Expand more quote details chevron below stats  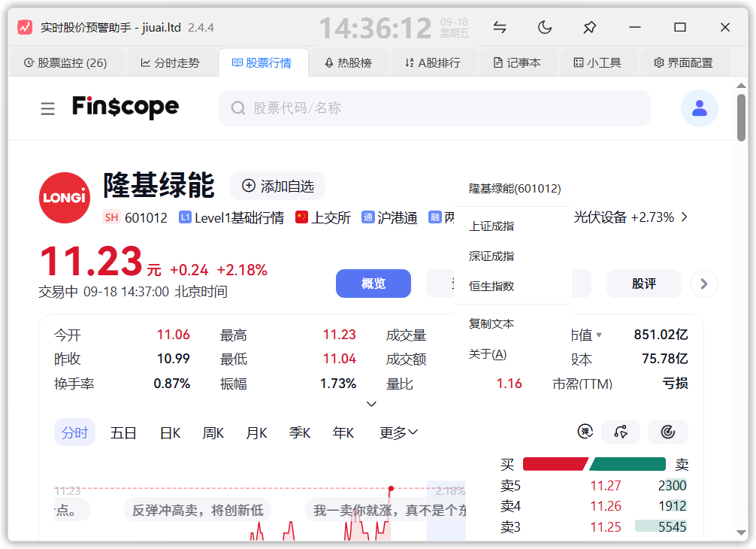click(371, 404)
